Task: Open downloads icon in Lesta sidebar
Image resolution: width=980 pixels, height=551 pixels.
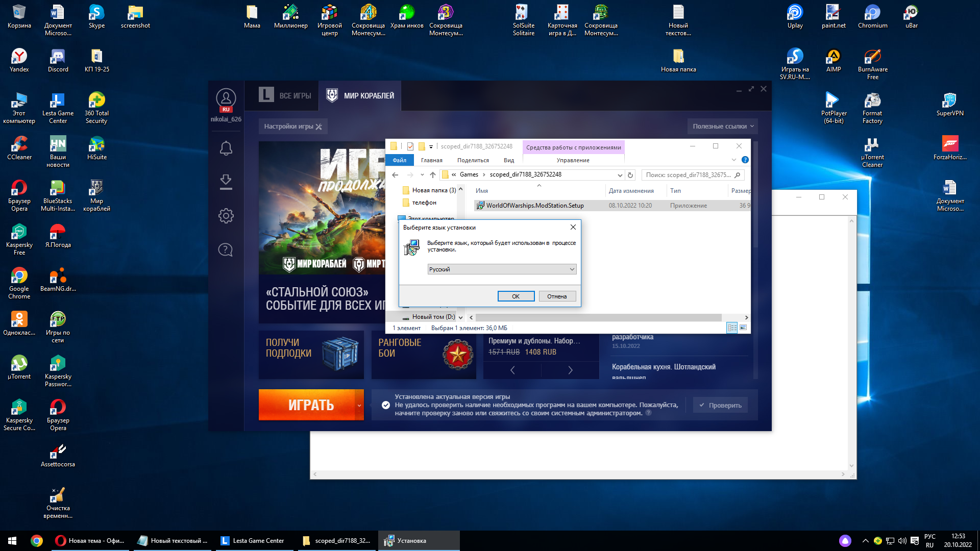Action: click(x=226, y=182)
